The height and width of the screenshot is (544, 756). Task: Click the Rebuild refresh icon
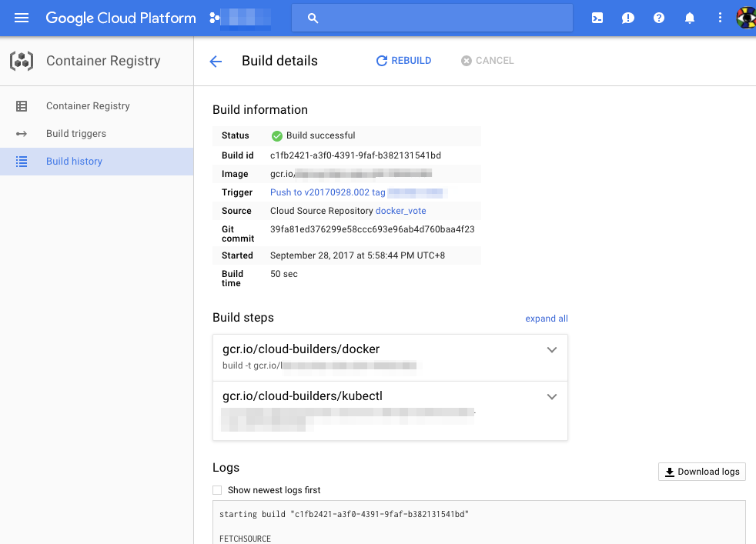pyautogui.click(x=381, y=61)
